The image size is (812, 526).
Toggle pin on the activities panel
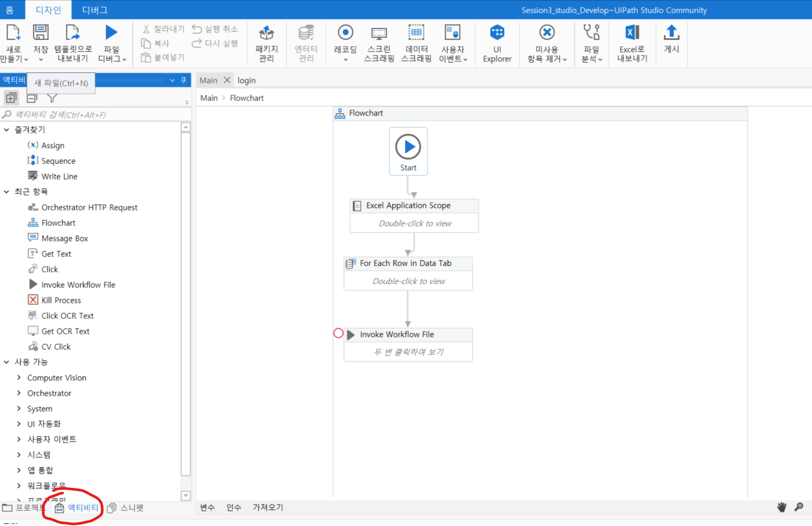click(x=183, y=80)
